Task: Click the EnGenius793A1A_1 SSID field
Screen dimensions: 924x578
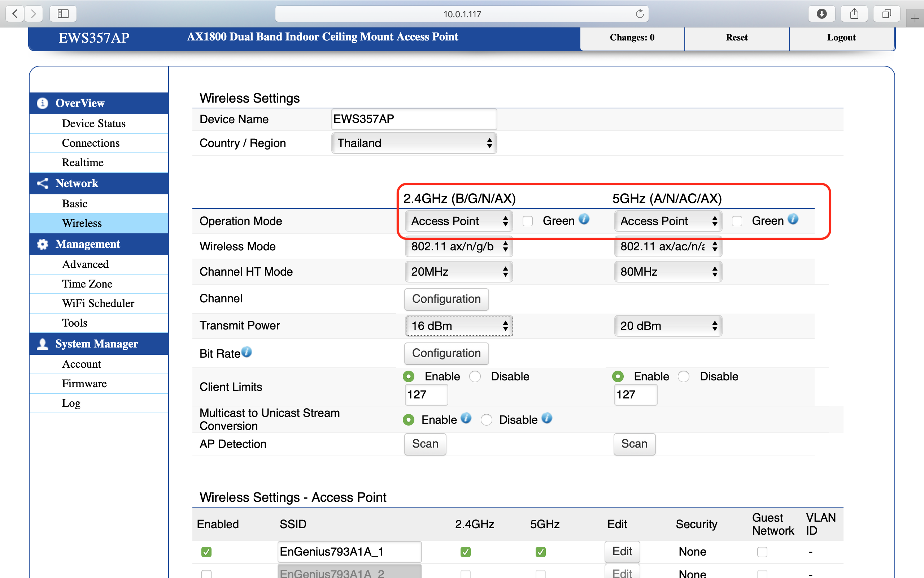Action: click(x=349, y=552)
